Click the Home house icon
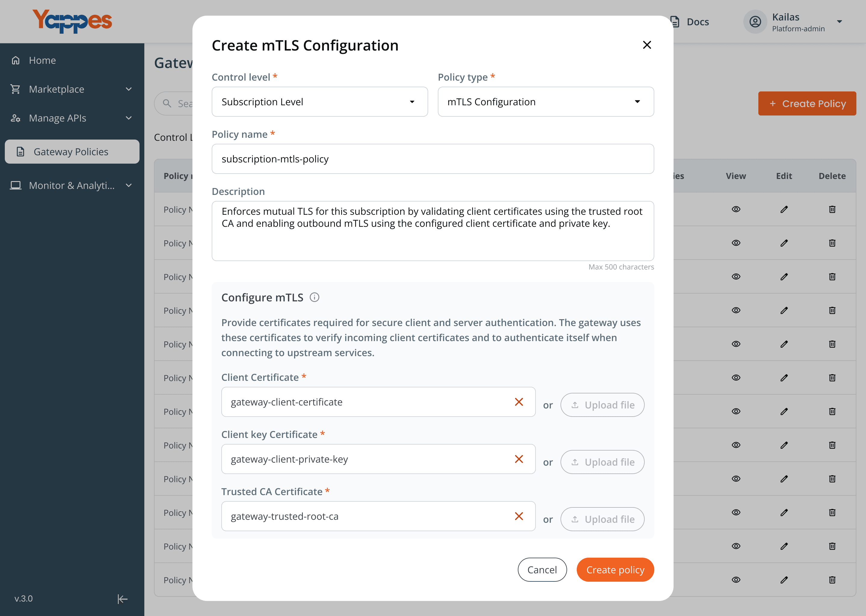Image resolution: width=866 pixels, height=616 pixels. (16, 60)
